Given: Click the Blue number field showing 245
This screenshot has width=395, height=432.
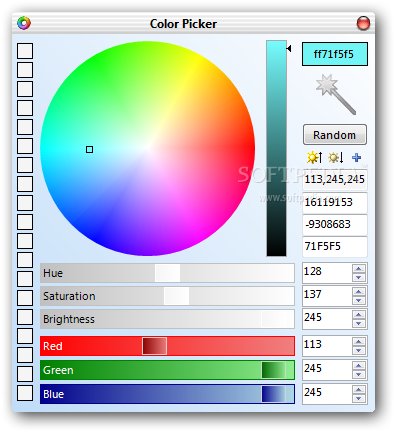Looking at the screenshot, I should coord(327,394).
